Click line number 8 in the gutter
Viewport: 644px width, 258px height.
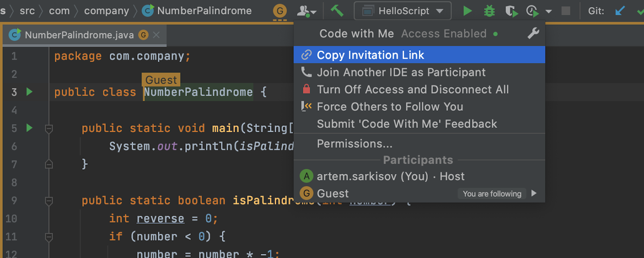14,182
